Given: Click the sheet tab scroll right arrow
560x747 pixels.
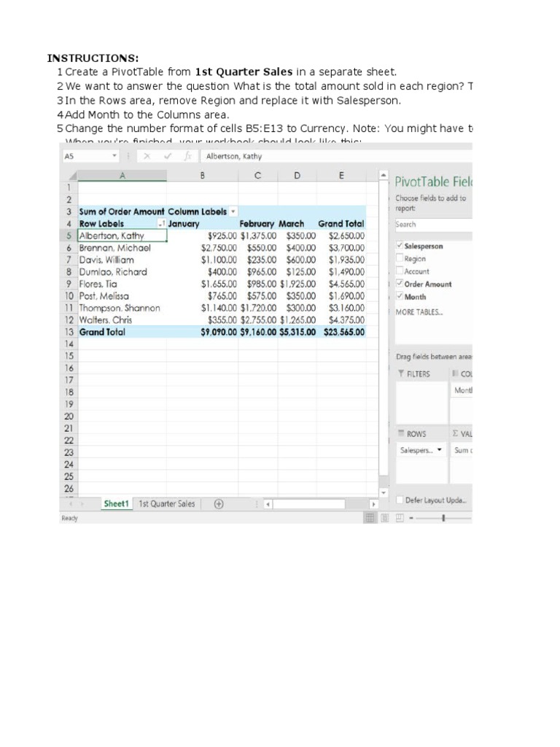Looking at the screenshot, I should point(82,504).
